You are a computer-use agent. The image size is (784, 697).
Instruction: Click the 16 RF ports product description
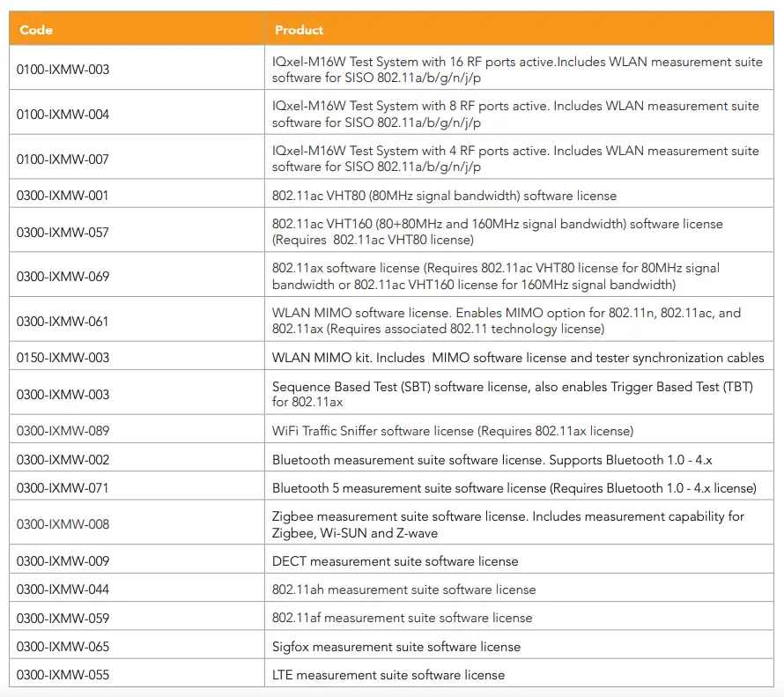pyautogui.click(x=517, y=70)
